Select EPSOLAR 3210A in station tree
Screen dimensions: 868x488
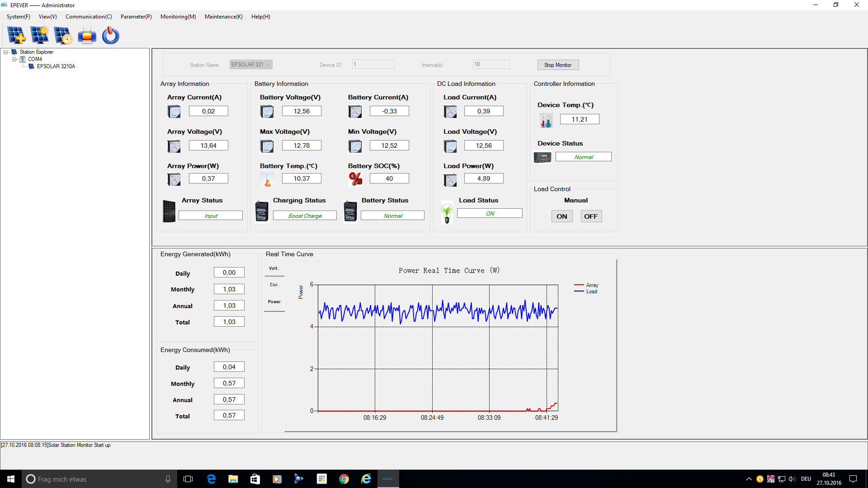point(56,66)
